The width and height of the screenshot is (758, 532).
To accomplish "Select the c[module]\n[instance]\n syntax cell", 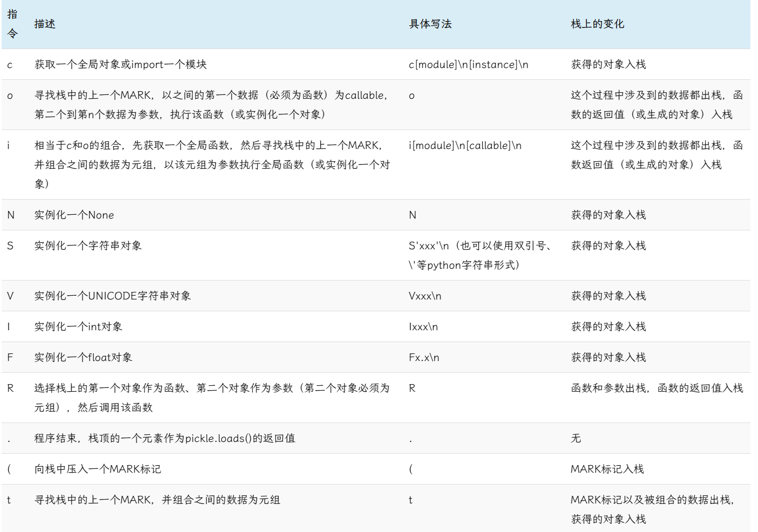I will click(468, 65).
